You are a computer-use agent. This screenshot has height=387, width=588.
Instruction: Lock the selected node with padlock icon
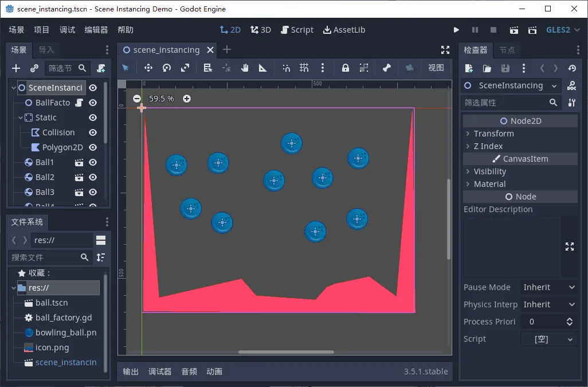coord(346,68)
